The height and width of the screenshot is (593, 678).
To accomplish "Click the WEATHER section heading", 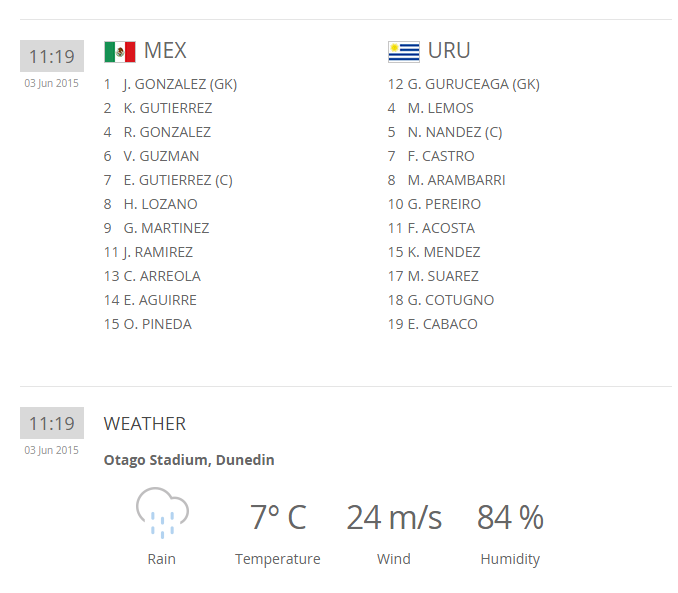I will [x=145, y=424].
